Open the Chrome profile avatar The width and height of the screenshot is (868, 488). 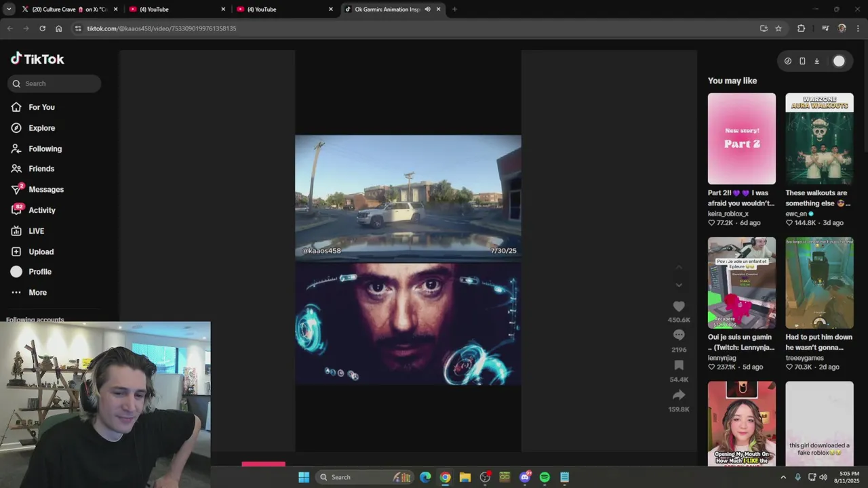coord(842,28)
